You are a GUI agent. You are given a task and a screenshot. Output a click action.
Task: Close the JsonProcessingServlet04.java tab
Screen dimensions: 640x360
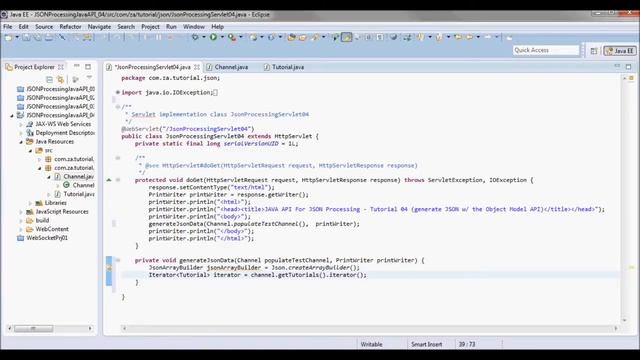click(197, 67)
